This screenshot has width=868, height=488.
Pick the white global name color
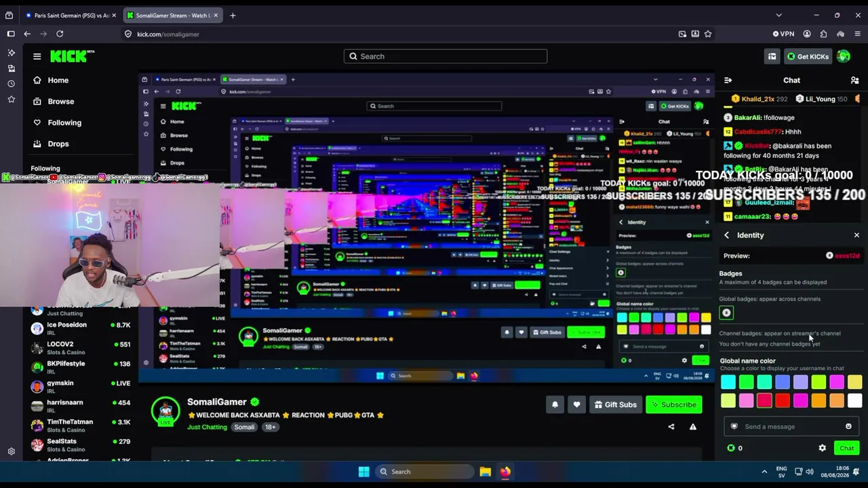tap(854, 401)
